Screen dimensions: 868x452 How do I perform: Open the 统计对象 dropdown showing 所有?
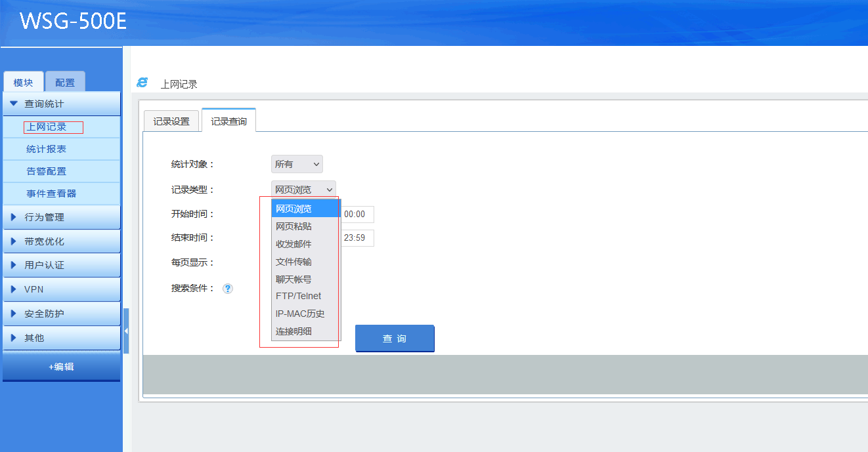[297, 164]
